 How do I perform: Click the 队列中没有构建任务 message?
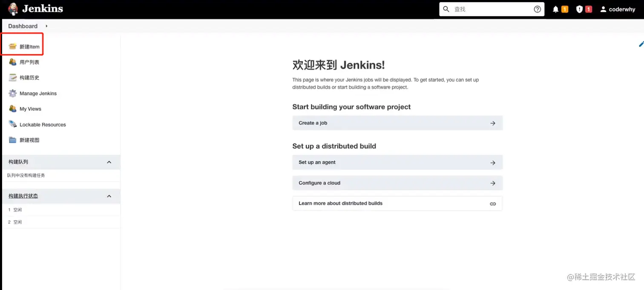coord(26,175)
